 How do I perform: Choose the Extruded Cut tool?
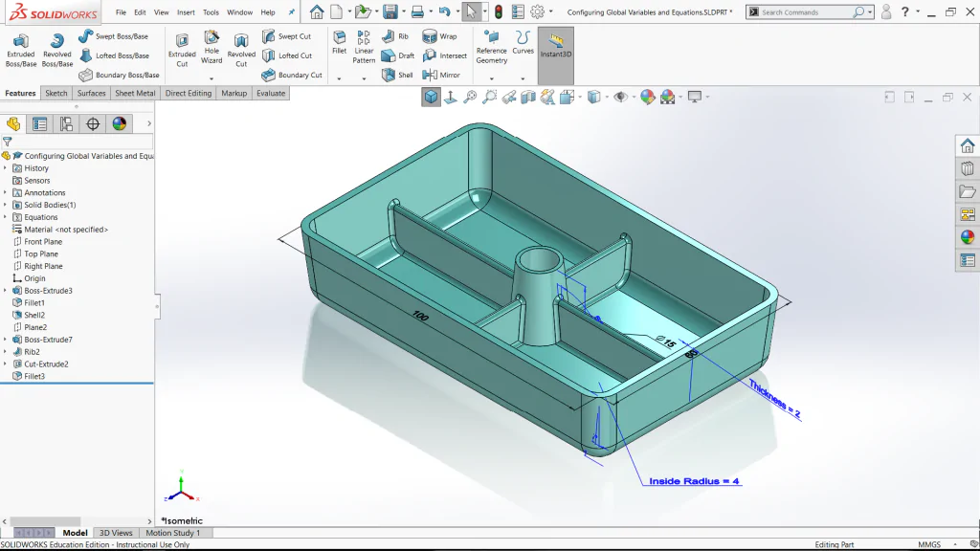coord(182,50)
